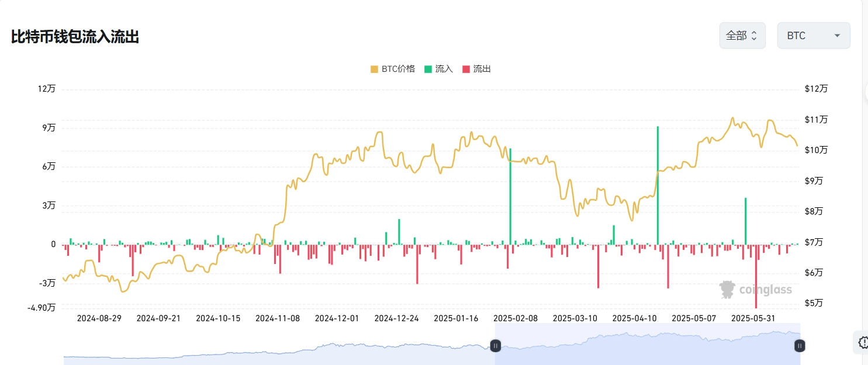Click the BTC dropdown's triangle arrow

pyautogui.click(x=837, y=36)
